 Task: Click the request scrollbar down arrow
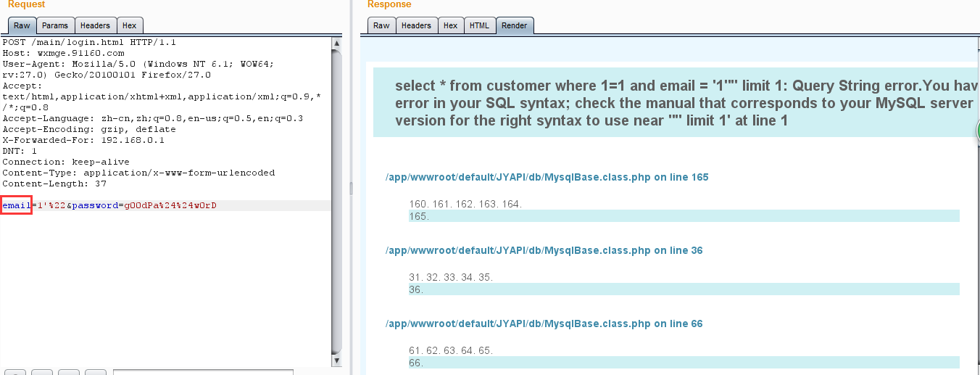coord(337,360)
